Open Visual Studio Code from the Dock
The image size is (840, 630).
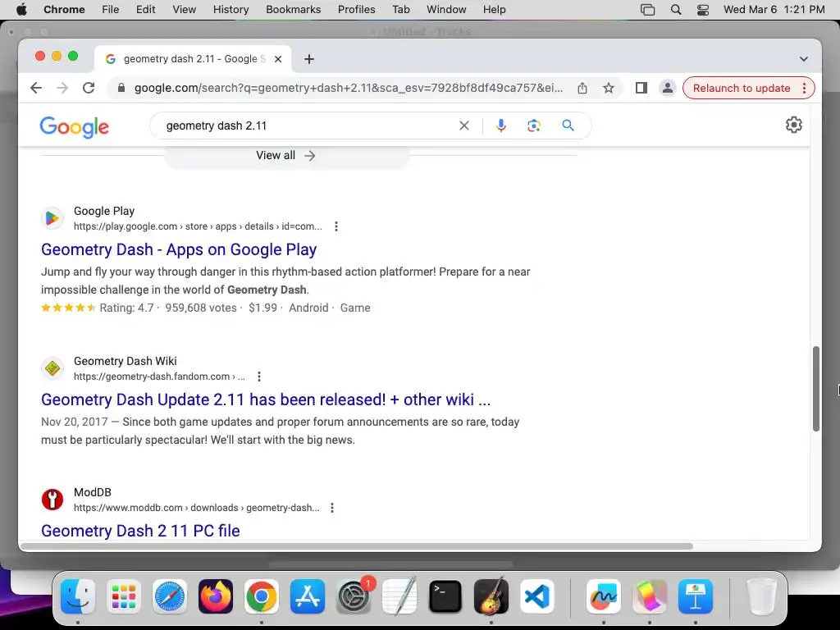536,596
